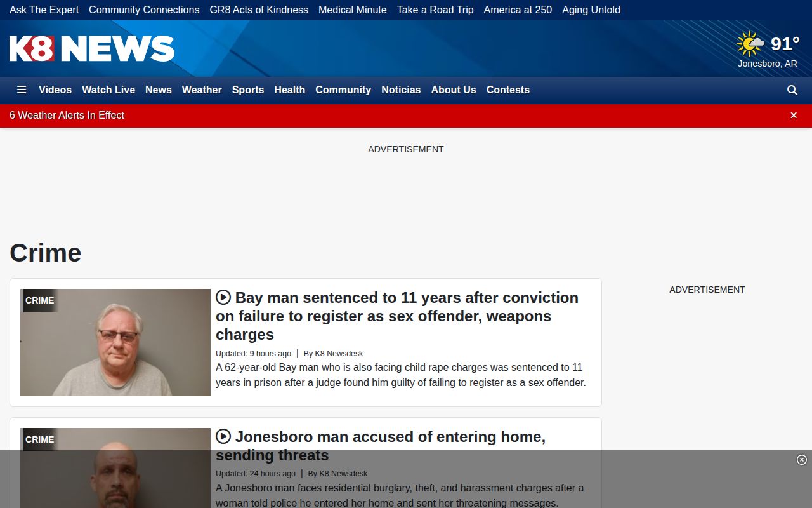
Task: Play video icon on Jonesboro man story
Action: click(x=223, y=436)
